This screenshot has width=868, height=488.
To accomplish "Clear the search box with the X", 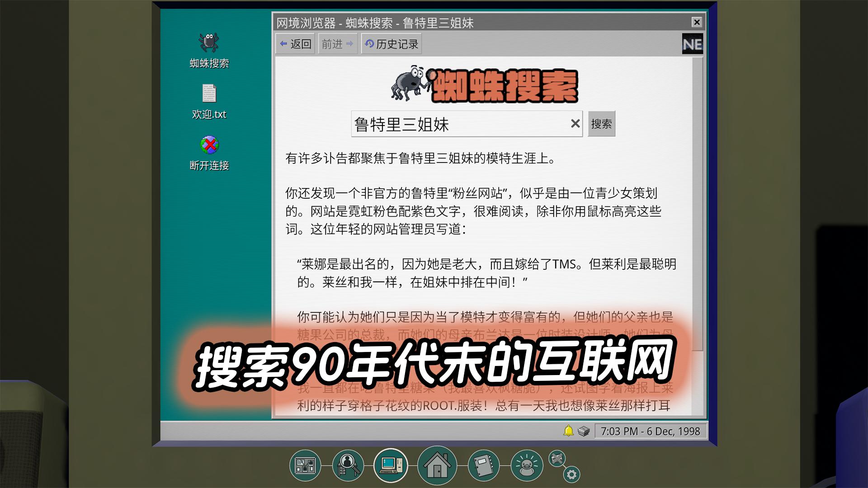I will point(575,123).
